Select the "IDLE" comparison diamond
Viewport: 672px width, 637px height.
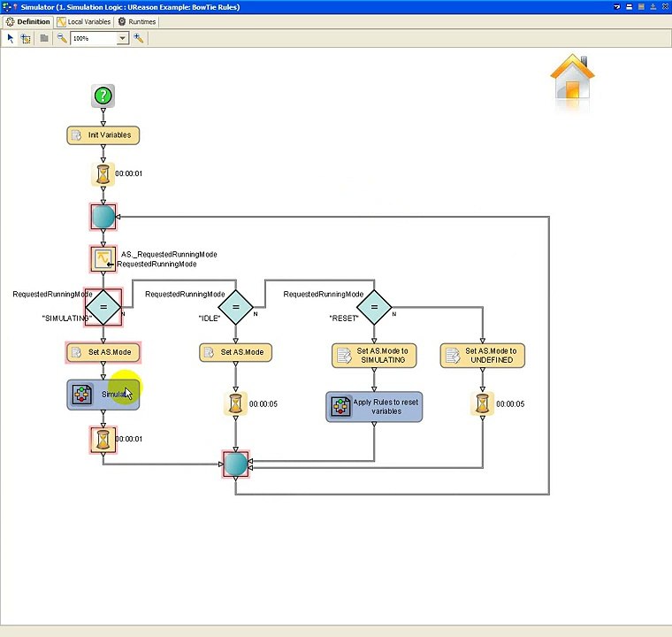(x=235, y=307)
